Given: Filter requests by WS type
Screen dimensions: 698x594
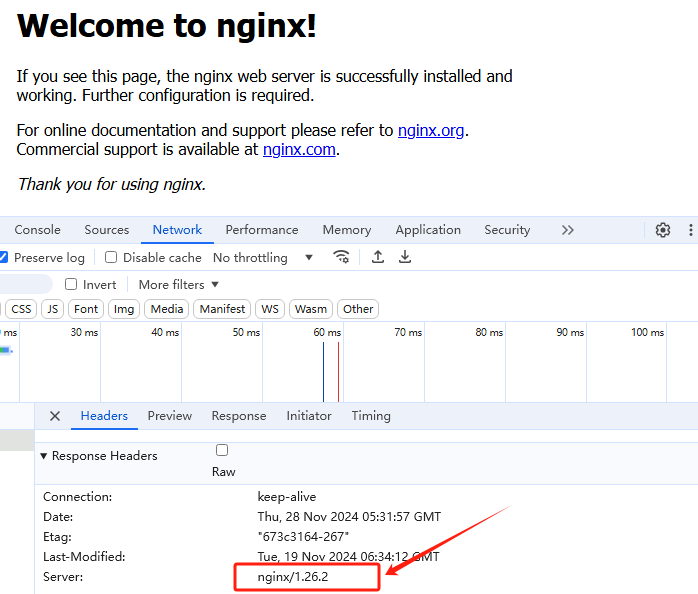Looking at the screenshot, I should click(x=270, y=309).
